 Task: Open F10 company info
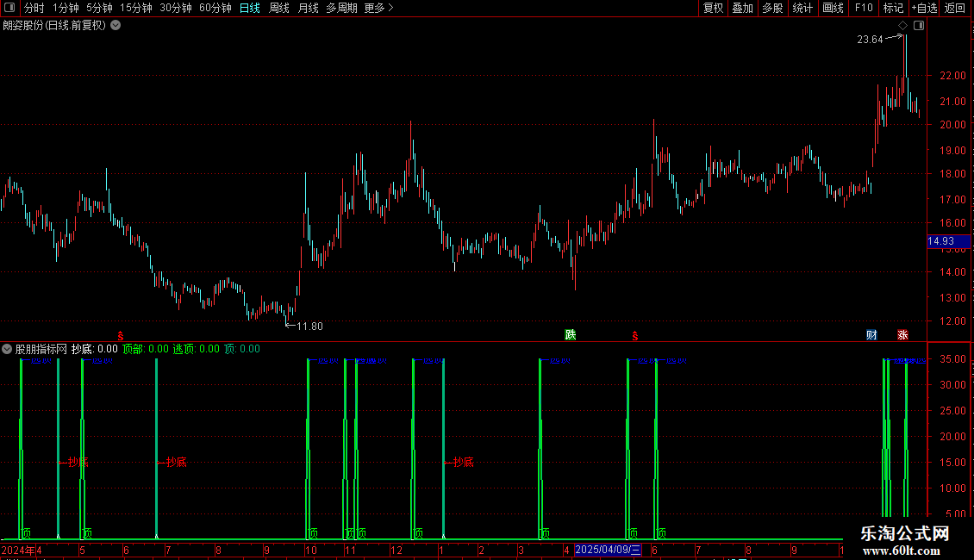[864, 8]
